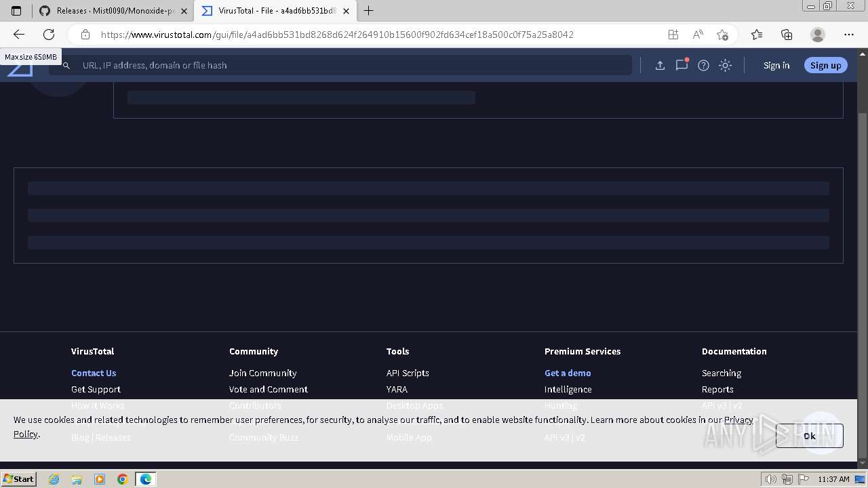Open the Contact Us link

(x=94, y=373)
